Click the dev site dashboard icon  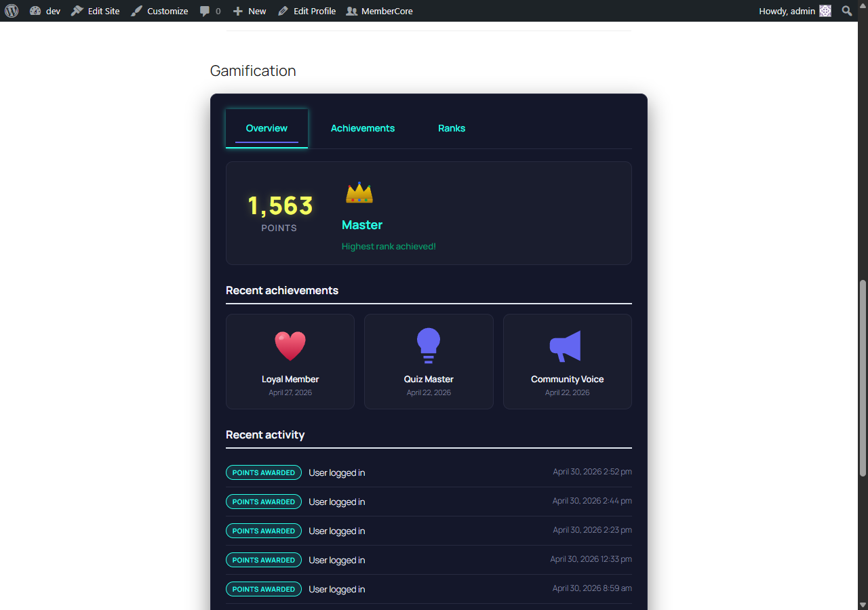(x=35, y=11)
